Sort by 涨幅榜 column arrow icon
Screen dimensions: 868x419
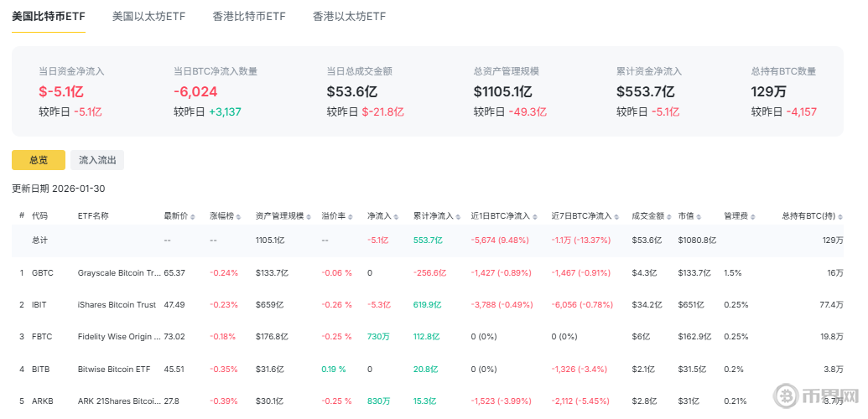[238, 216]
